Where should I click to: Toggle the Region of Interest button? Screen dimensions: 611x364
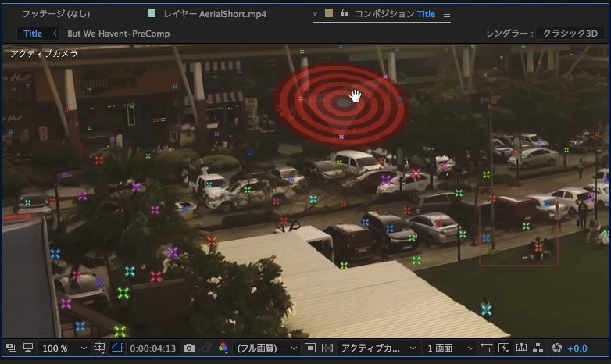[x=310, y=348]
